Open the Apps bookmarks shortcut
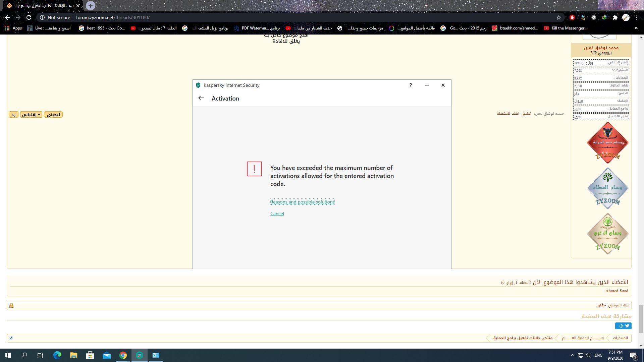644x362 pixels. pyautogui.click(x=13, y=28)
